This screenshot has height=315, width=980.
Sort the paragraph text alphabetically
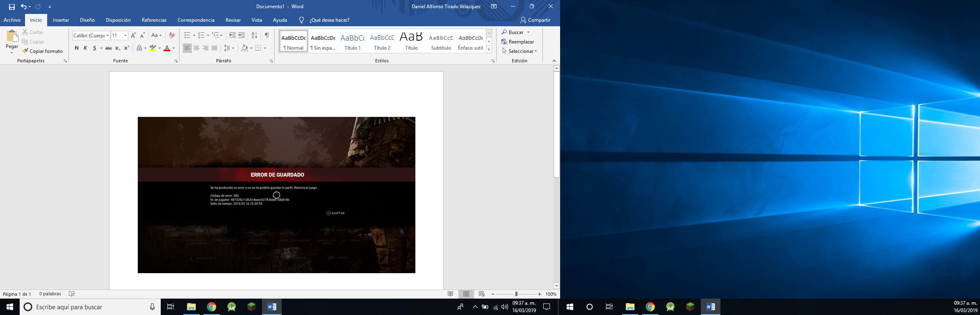tap(254, 35)
